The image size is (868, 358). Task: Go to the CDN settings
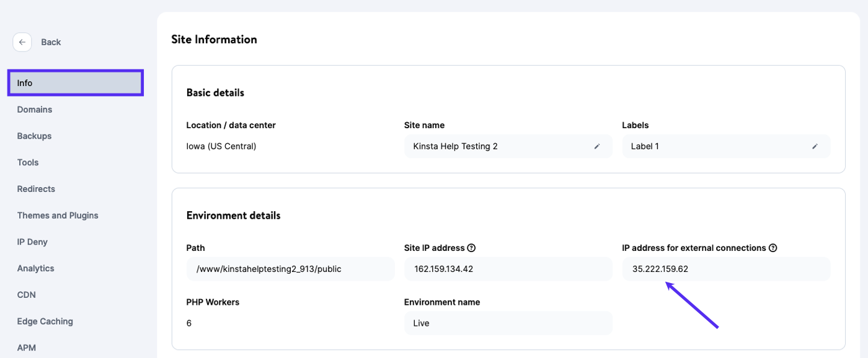26,295
